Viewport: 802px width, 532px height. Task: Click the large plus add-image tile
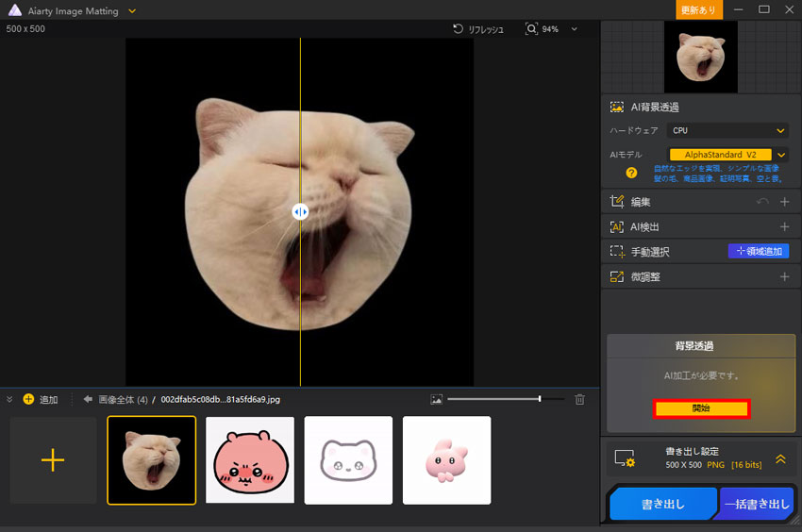53,460
